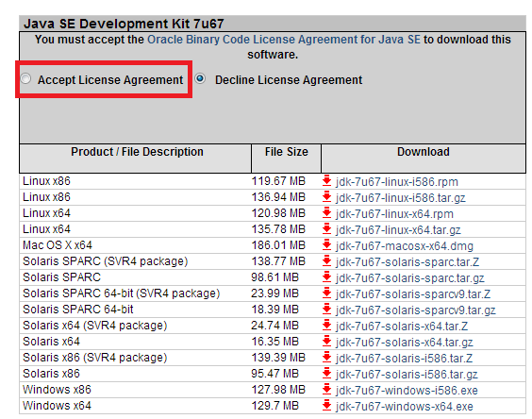Click download arrow icon for jdk-7u67-windows-x64.exe
Screen dimensions: 532x419
coord(326,406)
